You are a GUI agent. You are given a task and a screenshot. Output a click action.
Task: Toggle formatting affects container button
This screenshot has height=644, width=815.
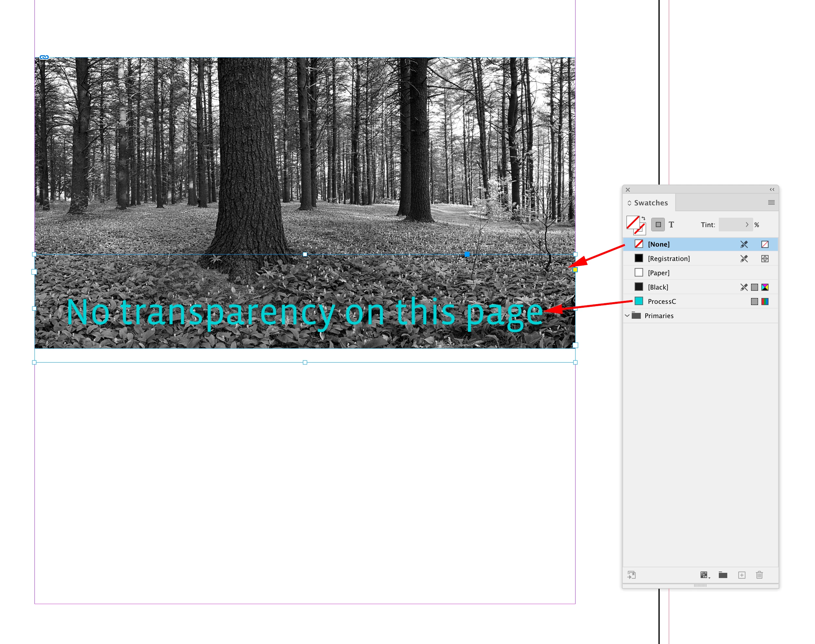tap(658, 225)
